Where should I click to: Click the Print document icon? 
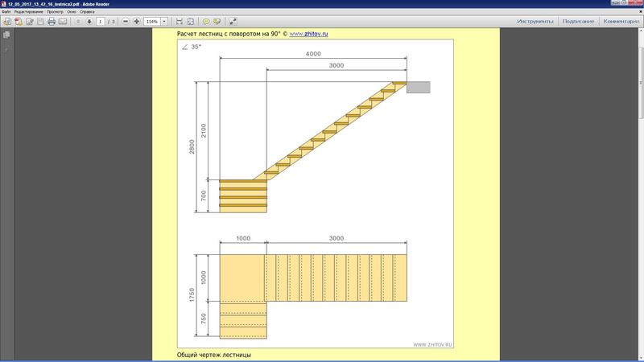pos(52,21)
